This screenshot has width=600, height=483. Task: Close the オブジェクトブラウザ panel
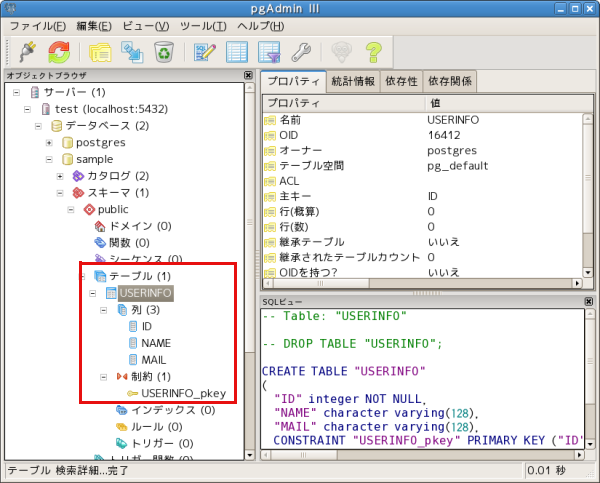point(248,75)
